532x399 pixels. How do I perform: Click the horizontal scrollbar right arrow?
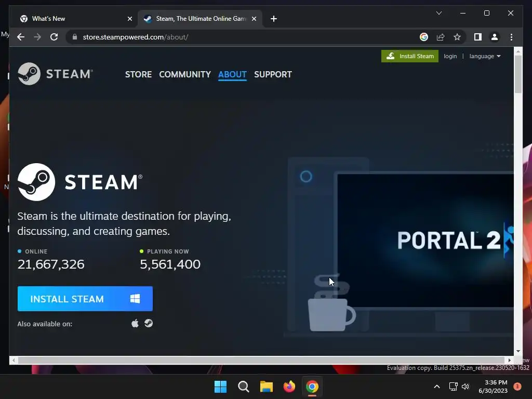coord(509,360)
